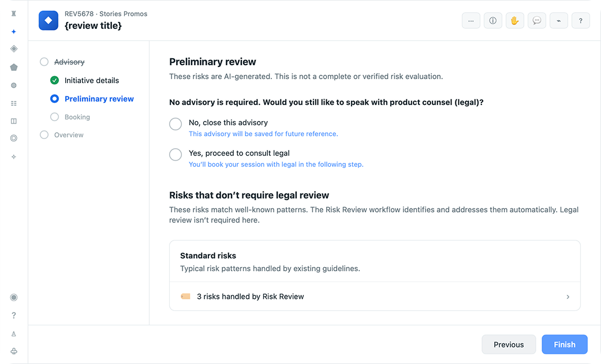Click the nested diamond sidebar icon
This screenshot has height=364, width=601.
pos(14,48)
